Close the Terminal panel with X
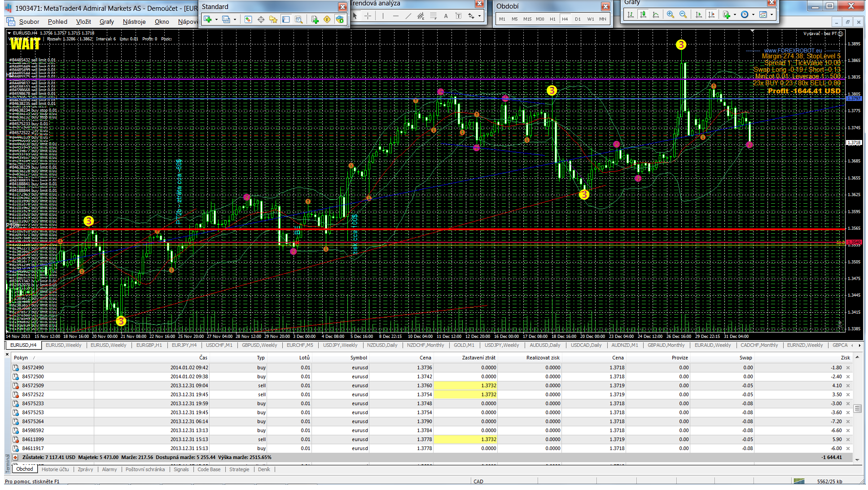The height and width of the screenshot is (490, 868). point(7,354)
